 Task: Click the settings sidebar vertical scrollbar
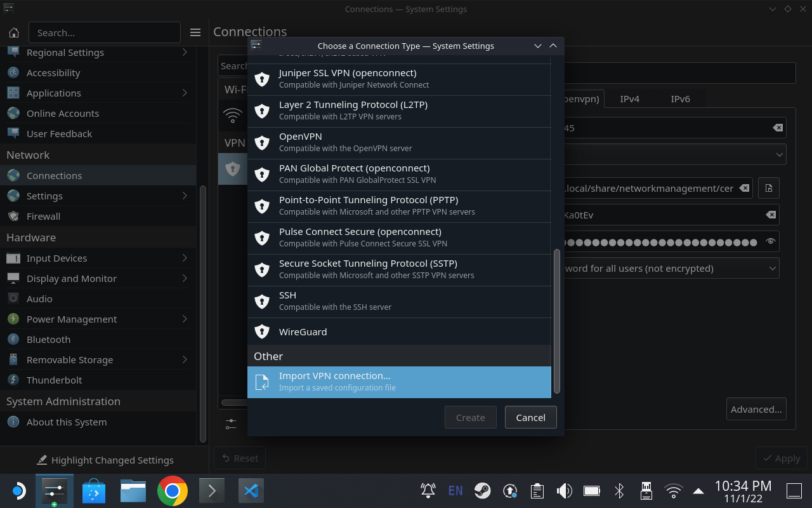[203, 313]
